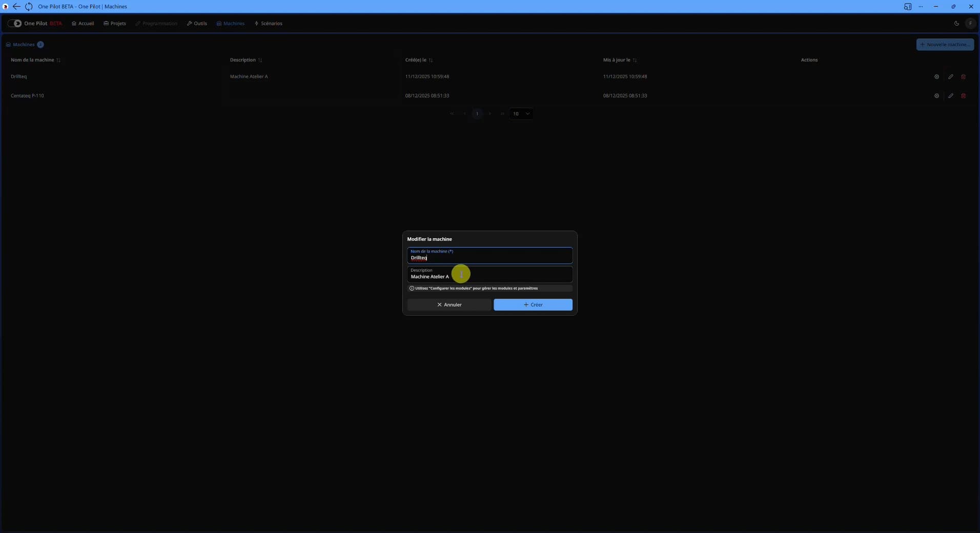Viewport: 980px width, 533px height.
Task: Open the Accueil page
Action: 83,24
